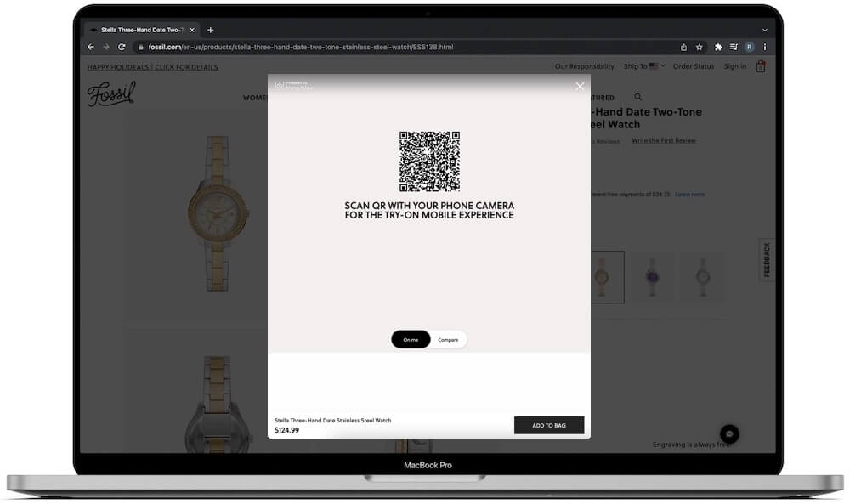Click the ADD TO BAG button
This screenshot has width=850, height=504.
548,426
